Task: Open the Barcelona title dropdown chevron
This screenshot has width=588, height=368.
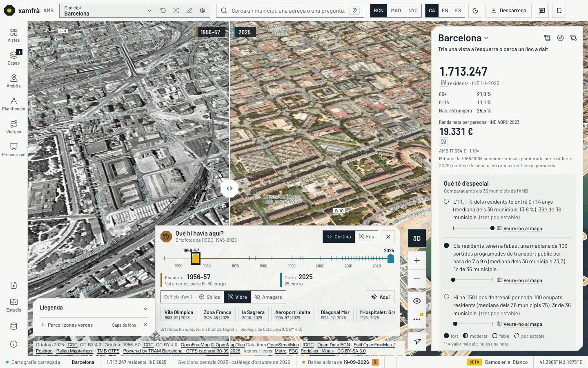Action: [x=486, y=38]
